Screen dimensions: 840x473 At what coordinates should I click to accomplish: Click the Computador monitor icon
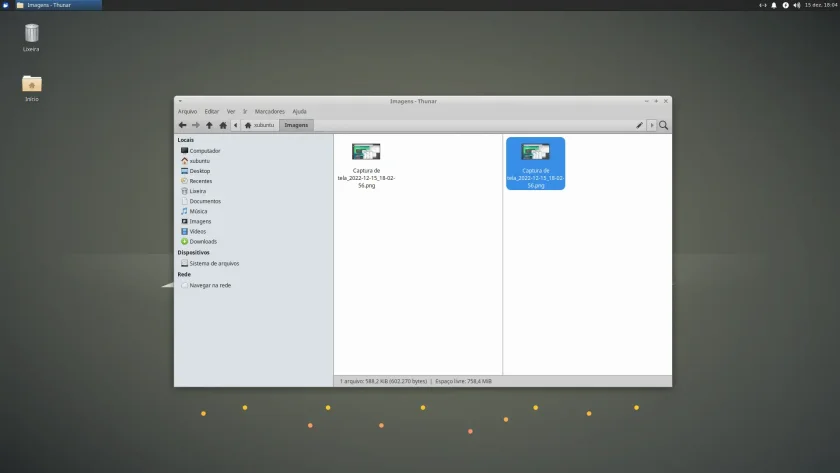(x=184, y=151)
